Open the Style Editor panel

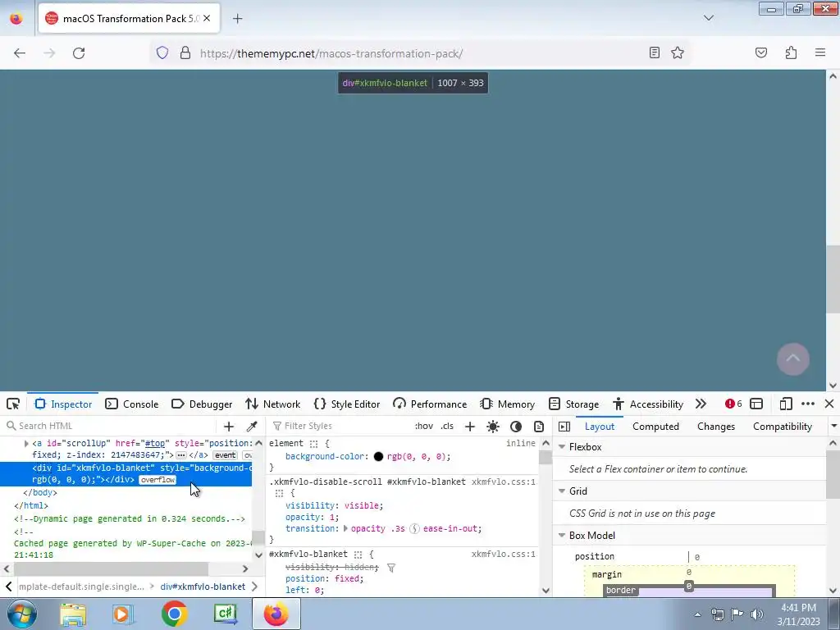[x=347, y=404]
